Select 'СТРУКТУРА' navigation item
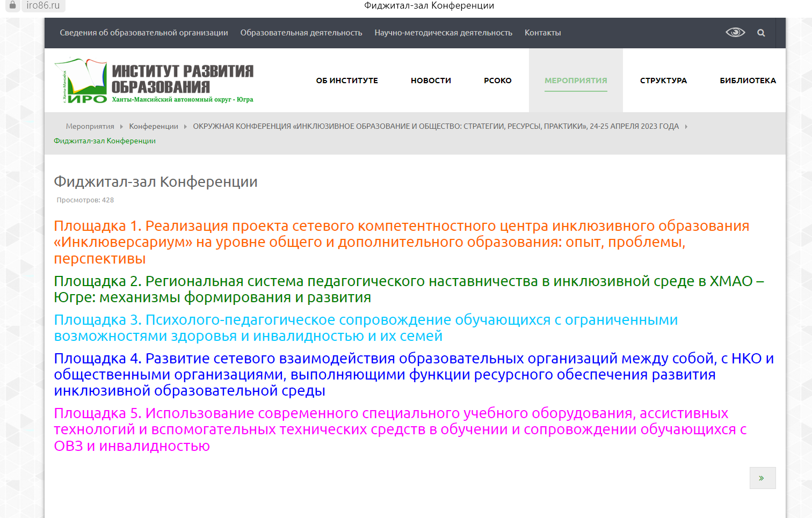 [664, 81]
